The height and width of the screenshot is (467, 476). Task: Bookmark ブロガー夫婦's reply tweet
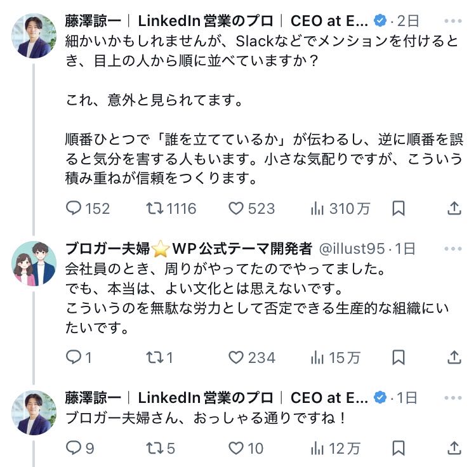(399, 358)
